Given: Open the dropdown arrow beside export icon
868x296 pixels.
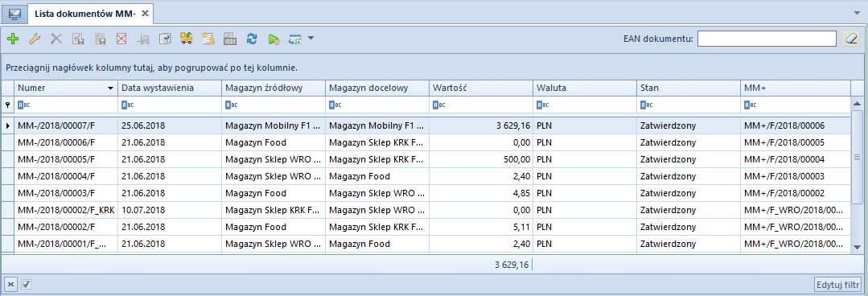Looking at the screenshot, I should (x=311, y=38).
